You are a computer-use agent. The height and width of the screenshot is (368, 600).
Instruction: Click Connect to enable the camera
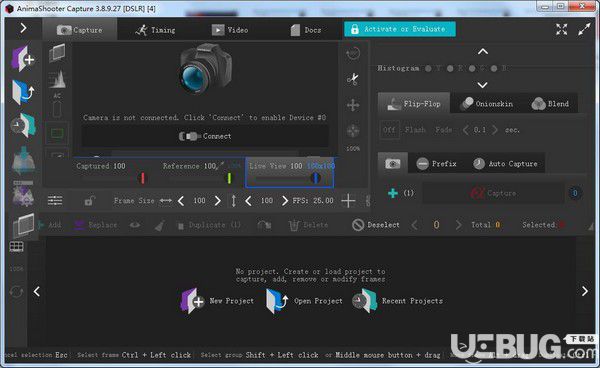click(205, 136)
